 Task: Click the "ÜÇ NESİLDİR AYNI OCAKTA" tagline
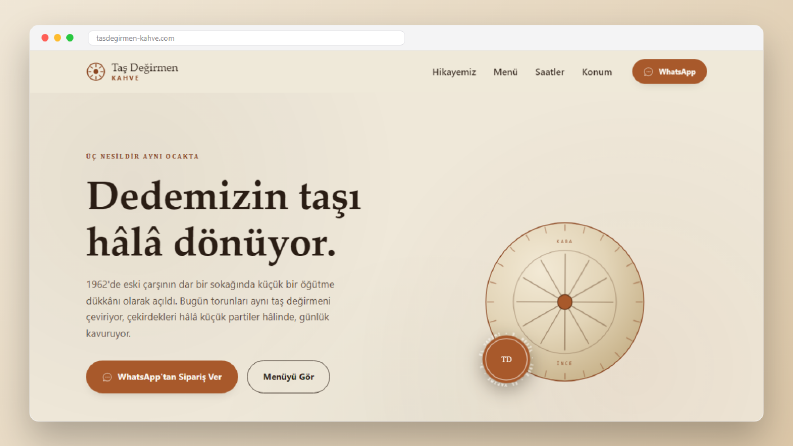pos(142,157)
